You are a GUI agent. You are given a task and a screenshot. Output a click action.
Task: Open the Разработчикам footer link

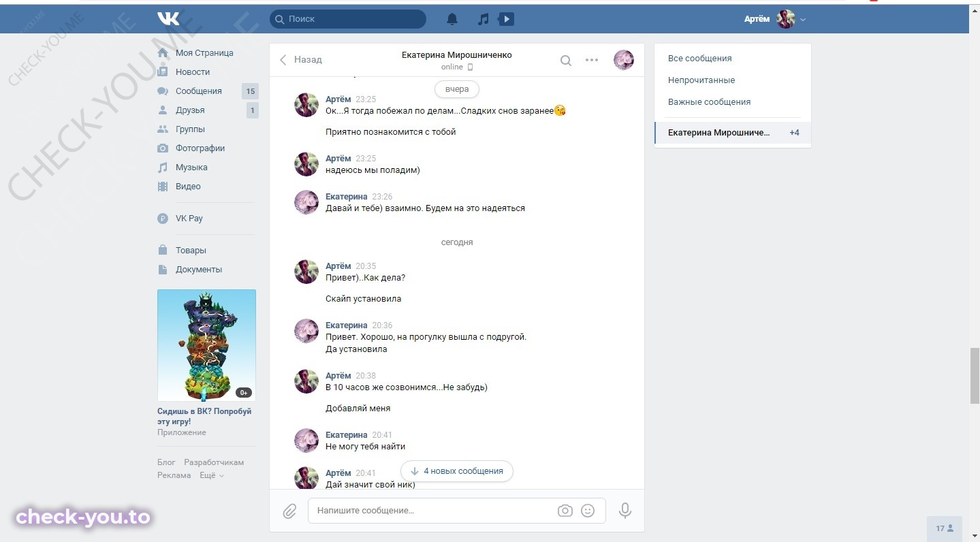(x=214, y=462)
